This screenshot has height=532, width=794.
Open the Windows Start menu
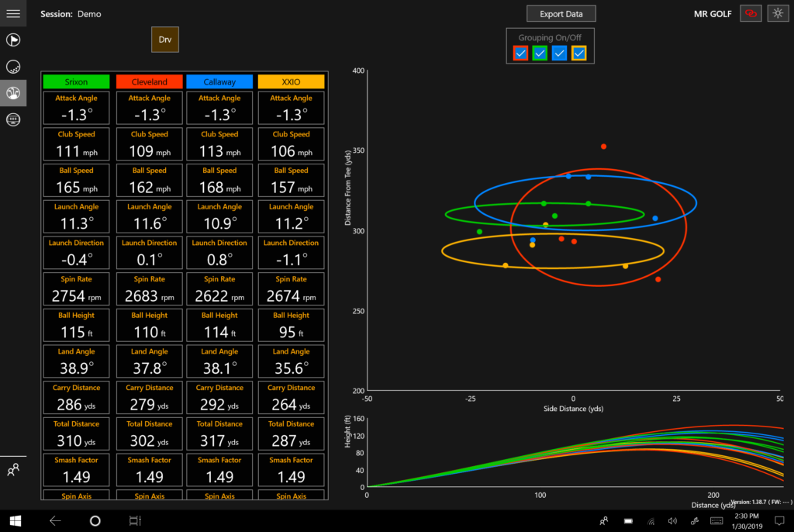[x=16, y=521]
